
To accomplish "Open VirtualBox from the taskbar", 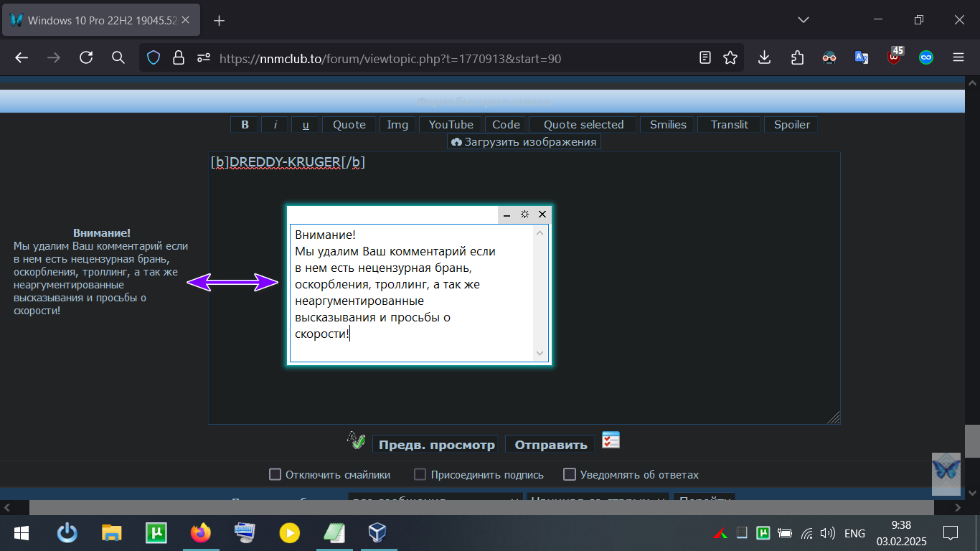I will click(378, 533).
